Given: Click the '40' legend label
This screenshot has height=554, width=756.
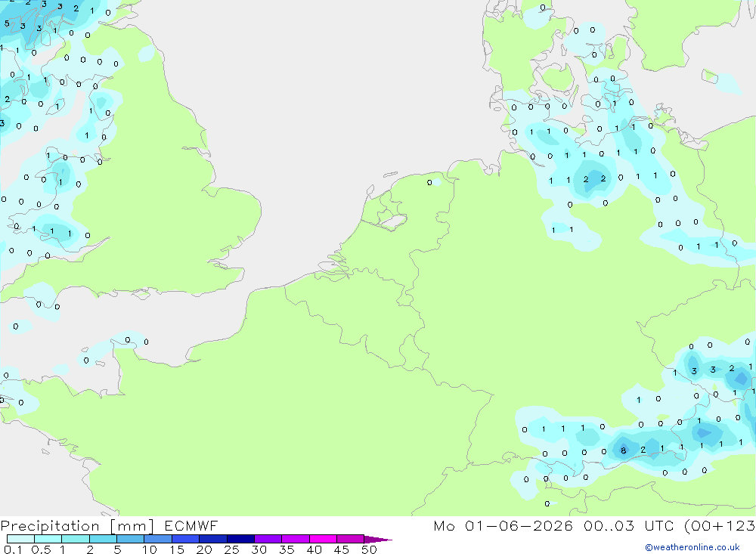Looking at the screenshot, I should point(314,549).
